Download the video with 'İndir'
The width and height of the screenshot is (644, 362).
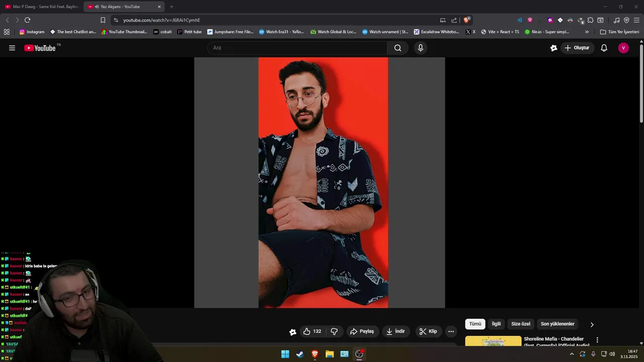(x=395, y=331)
